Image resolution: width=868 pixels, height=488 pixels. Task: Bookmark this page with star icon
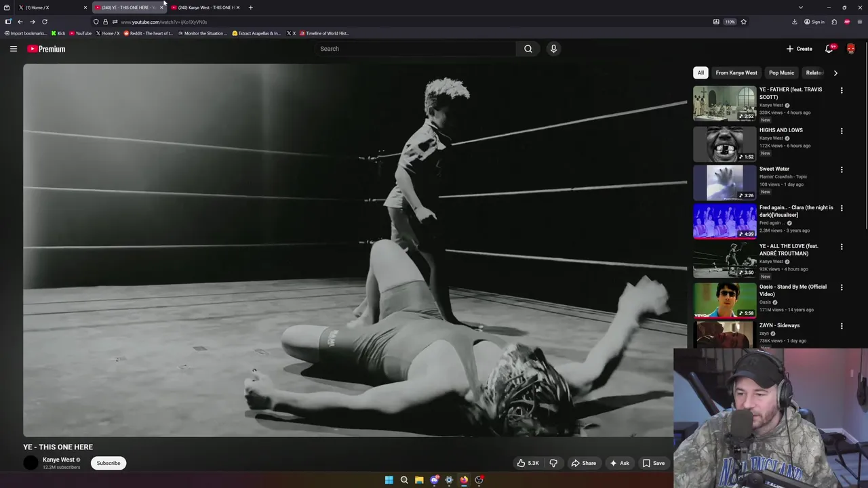click(x=743, y=22)
